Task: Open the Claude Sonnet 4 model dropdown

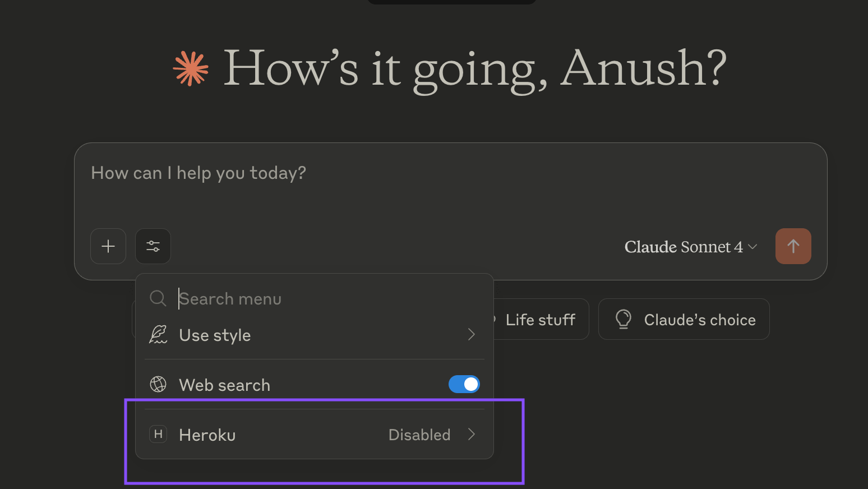Action: coord(690,246)
